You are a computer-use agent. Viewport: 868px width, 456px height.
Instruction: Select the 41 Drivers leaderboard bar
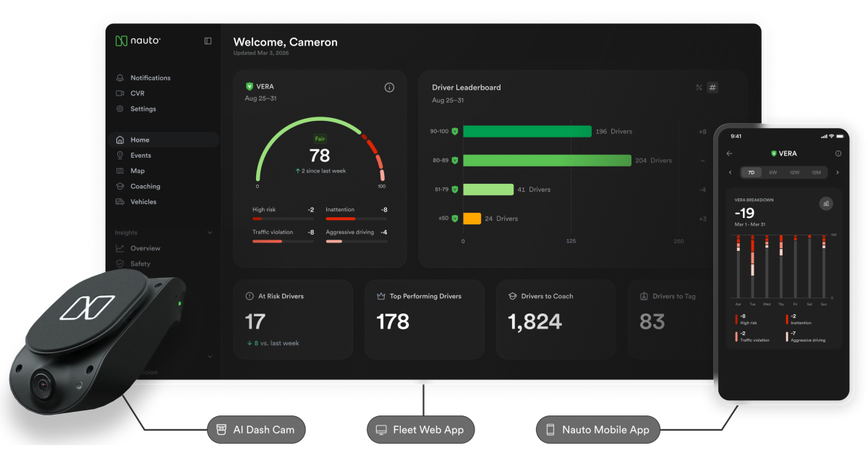tap(488, 190)
